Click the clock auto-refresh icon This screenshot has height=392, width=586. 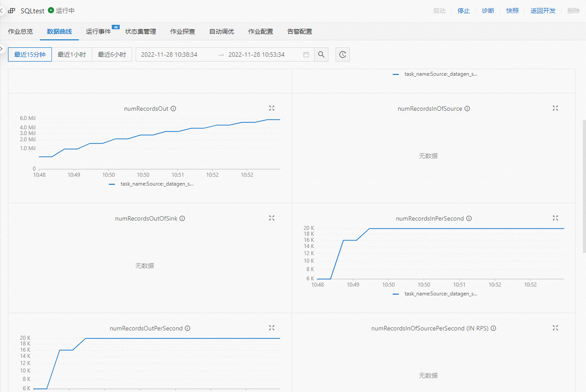click(343, 54)
